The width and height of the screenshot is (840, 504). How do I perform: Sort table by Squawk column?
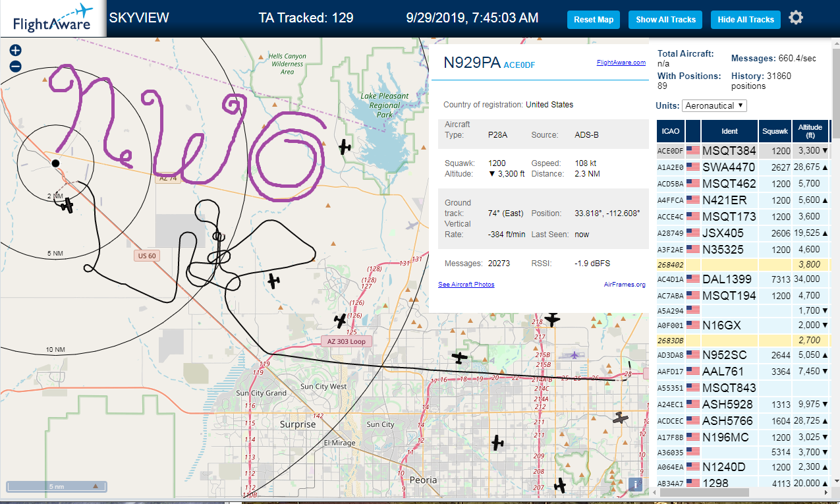click(775, 131)
